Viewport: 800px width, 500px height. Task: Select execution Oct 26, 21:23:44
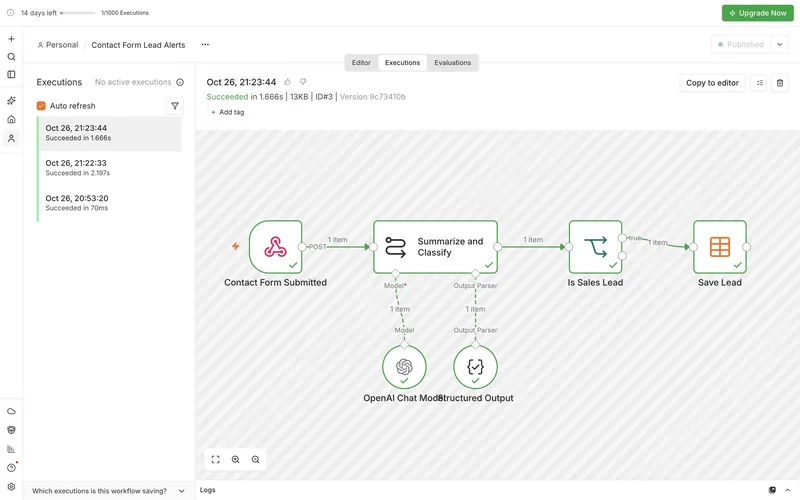[110, 133]
